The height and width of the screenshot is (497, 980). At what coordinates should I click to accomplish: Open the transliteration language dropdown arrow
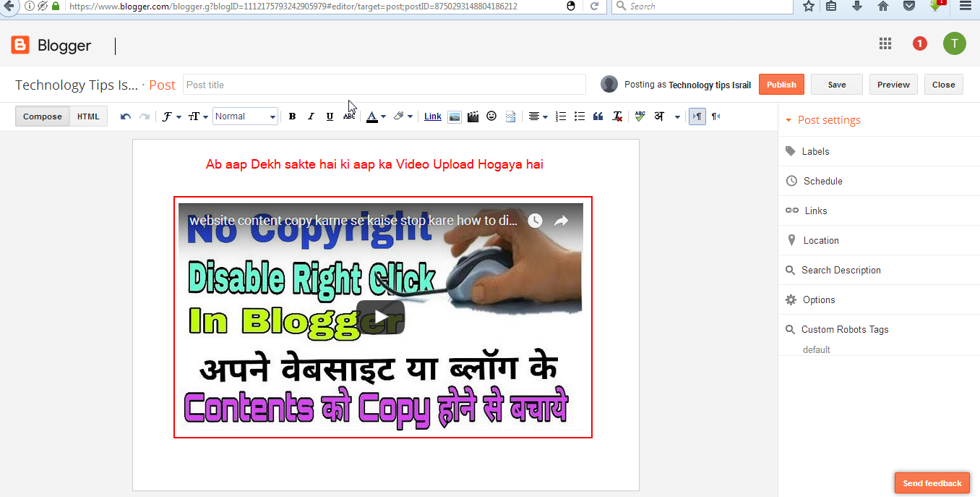677,116
